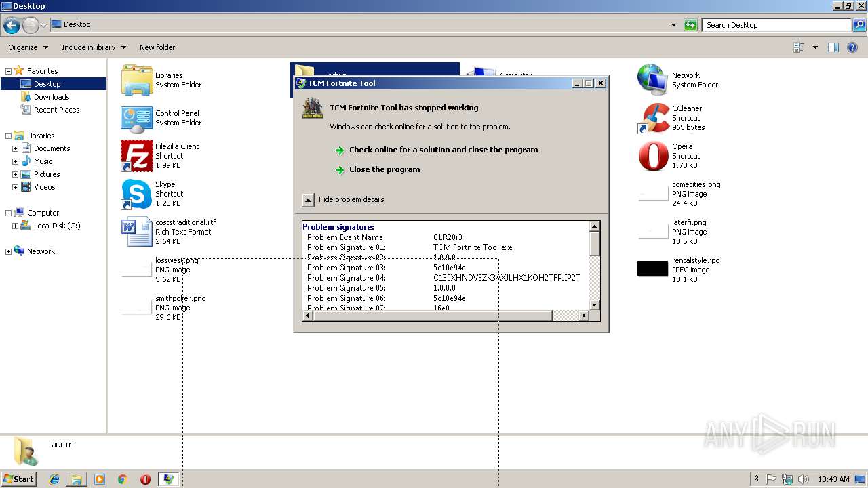
Task: Expand the Videos library node
Action: (15, 187)
